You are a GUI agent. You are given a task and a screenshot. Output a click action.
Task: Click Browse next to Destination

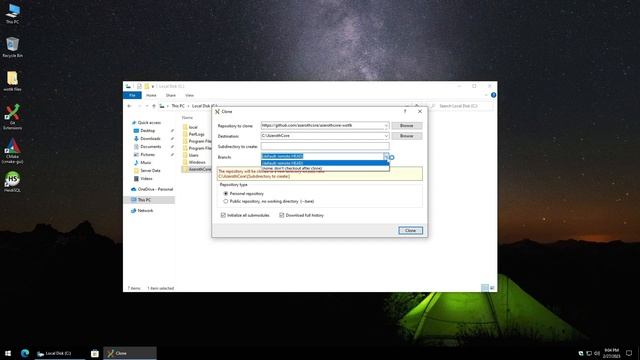407,136
